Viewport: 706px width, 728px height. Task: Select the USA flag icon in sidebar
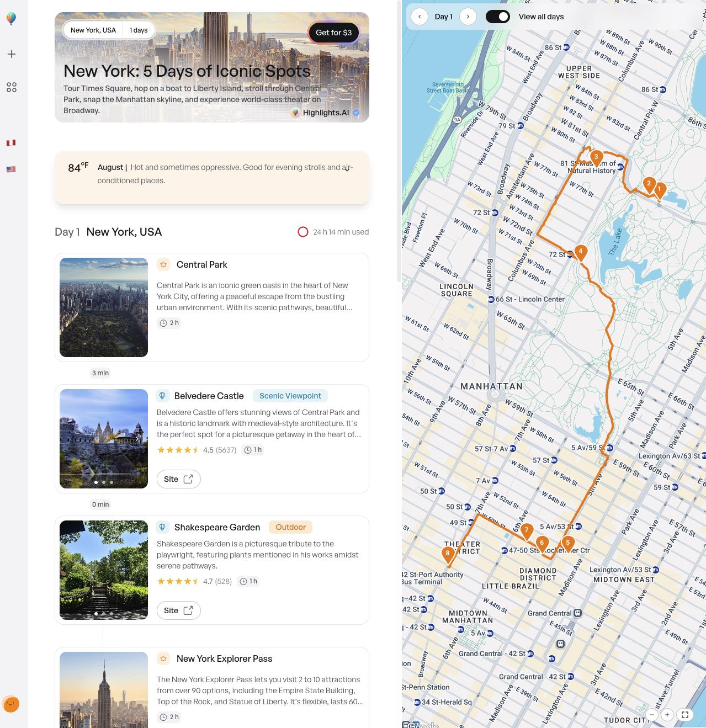coord(11,169)
